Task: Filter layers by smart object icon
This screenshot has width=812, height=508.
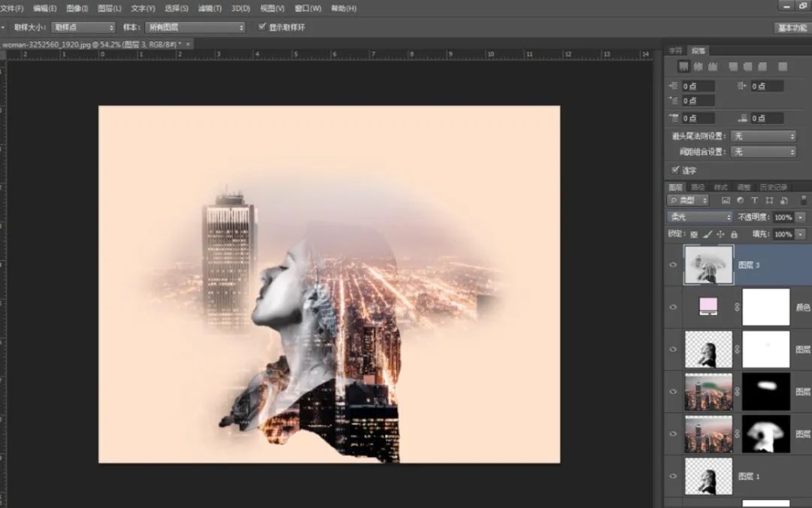Action: tap(783, 201)
